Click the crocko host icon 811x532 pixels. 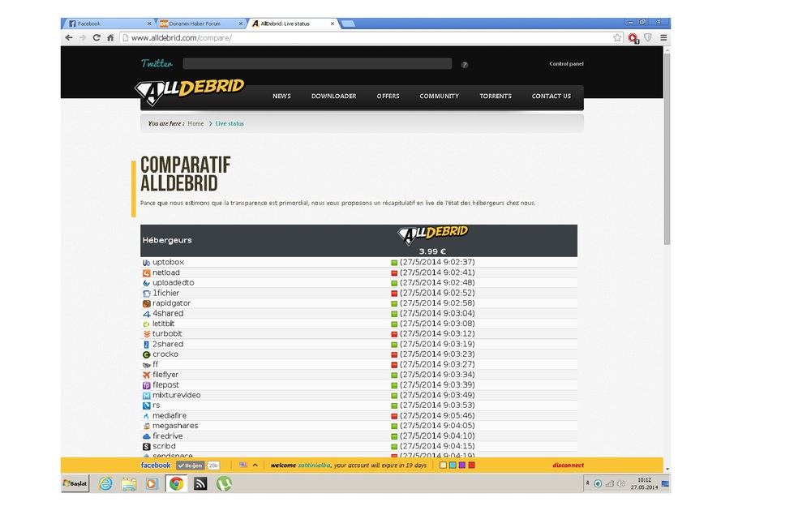[x=146, y=354]
